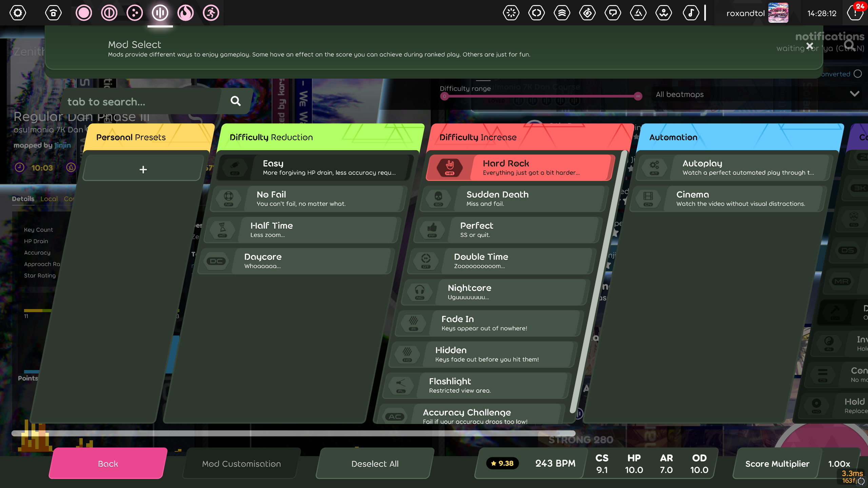Open game settings via the cog icon

coord(17,13)
